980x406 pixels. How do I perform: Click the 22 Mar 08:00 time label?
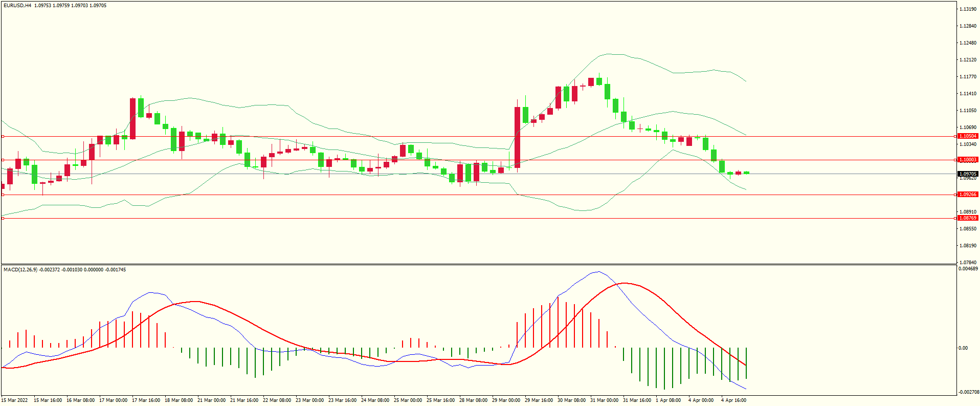point(277,400)
